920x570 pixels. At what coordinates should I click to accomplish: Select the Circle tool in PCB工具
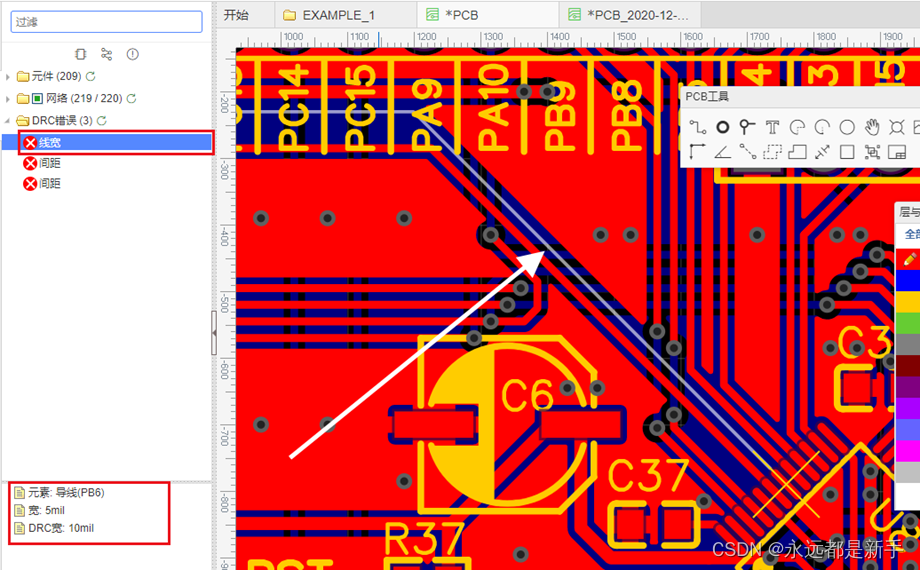pos(847,127)
